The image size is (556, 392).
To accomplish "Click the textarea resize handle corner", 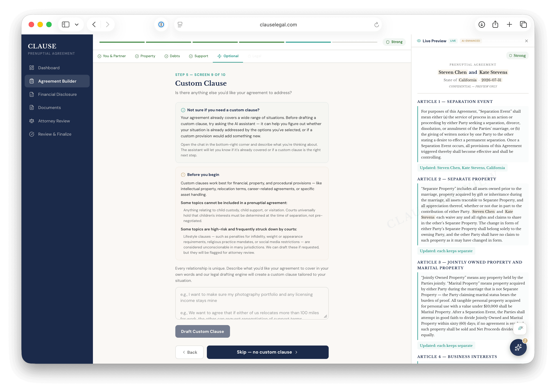I will tap(325, 316).
